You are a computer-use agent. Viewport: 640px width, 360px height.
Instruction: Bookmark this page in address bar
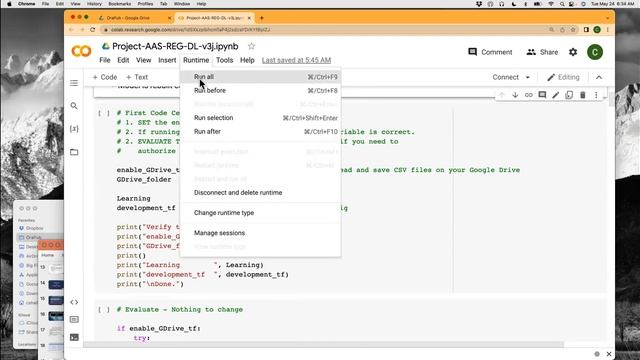[573, 30]
